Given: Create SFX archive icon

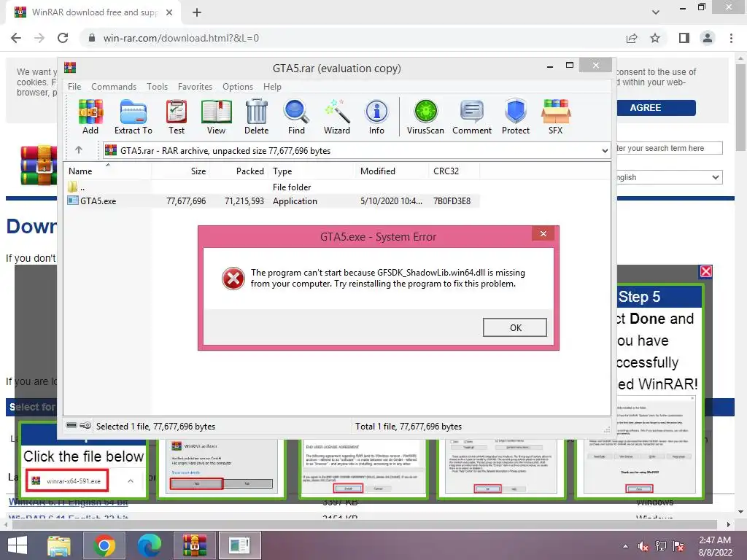Looking at the screenshot, I should [555, 117].
